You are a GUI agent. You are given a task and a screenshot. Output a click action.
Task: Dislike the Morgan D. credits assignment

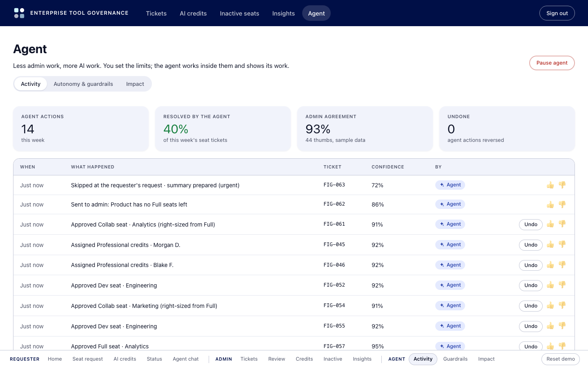(x=562, y=245)
